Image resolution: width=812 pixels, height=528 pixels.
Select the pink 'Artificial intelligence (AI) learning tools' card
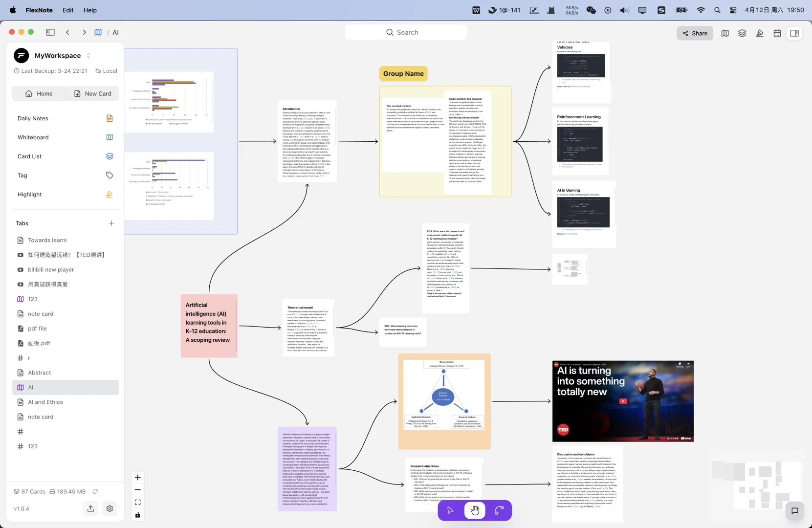click(209, 326)
